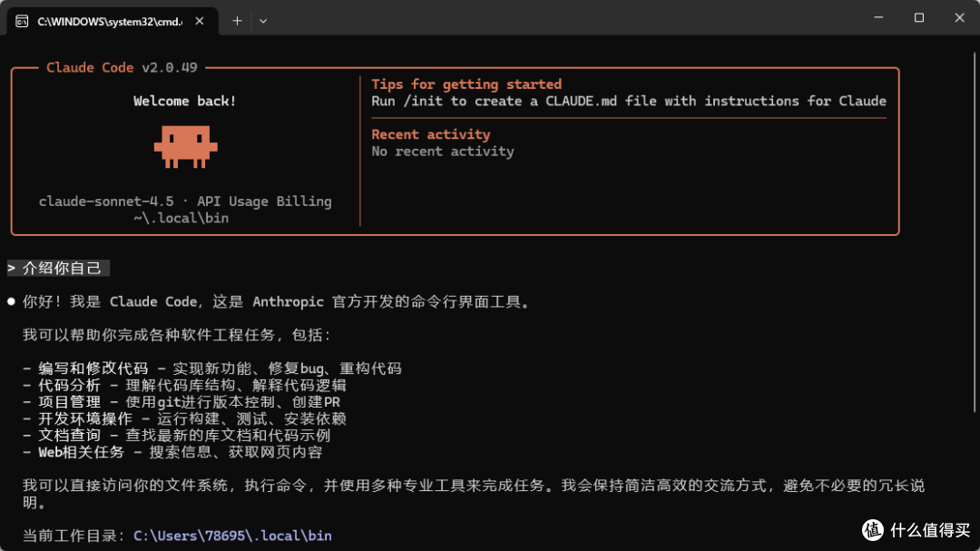Click the "编写和修改代码" list item
This screenshot has height=551, width=980.
pyautogui.click(x=211, y=369)
